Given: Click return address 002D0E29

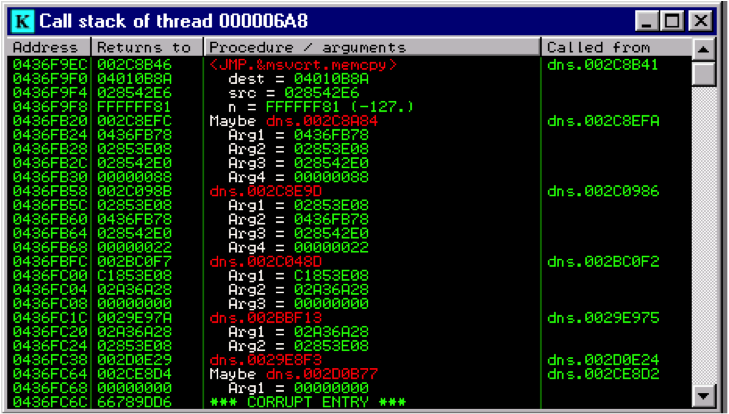Looking at the screenshot, I should coord(134,360).
